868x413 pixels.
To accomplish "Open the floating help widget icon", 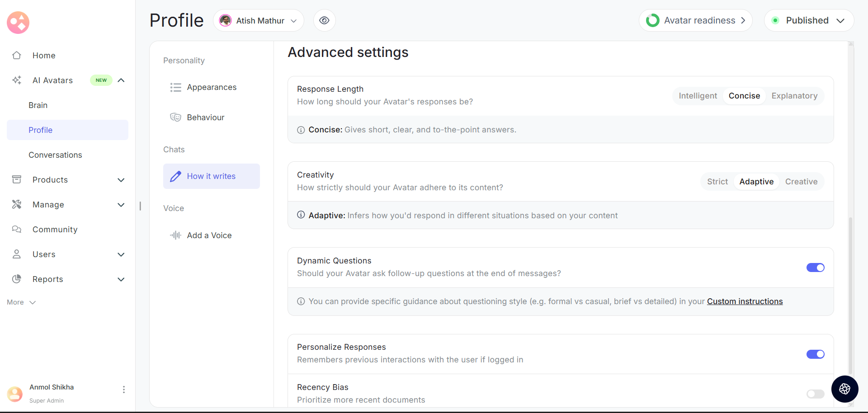I will coord(844,389).
